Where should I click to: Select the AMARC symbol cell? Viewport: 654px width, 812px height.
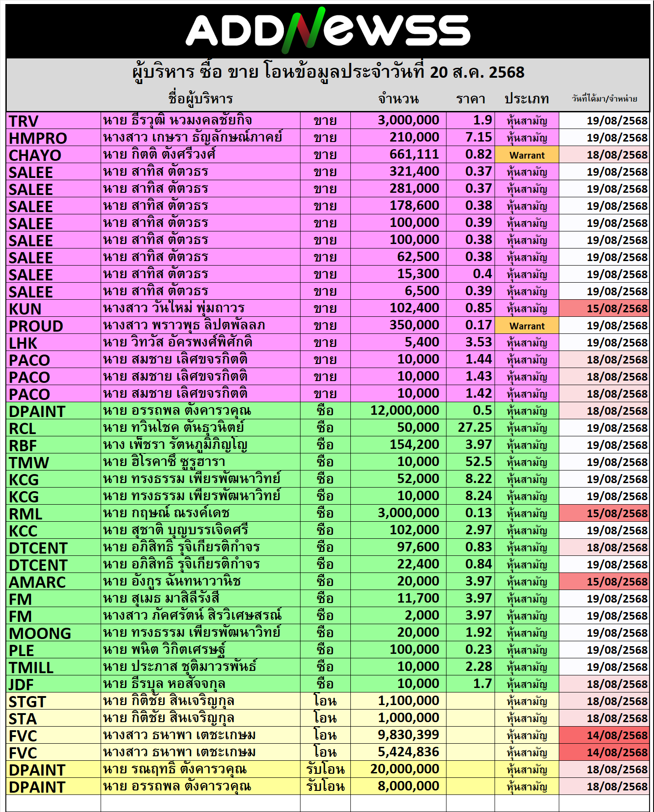coord(54,582)
